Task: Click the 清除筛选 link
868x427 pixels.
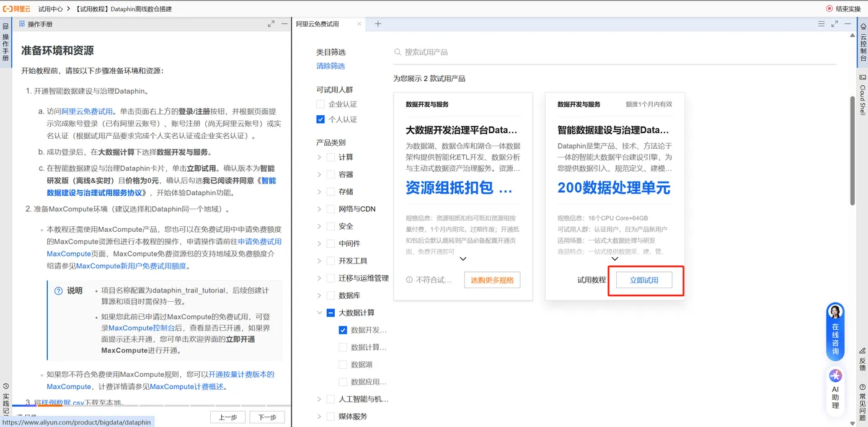Action: pyautogui.click(x=330, y=66)
